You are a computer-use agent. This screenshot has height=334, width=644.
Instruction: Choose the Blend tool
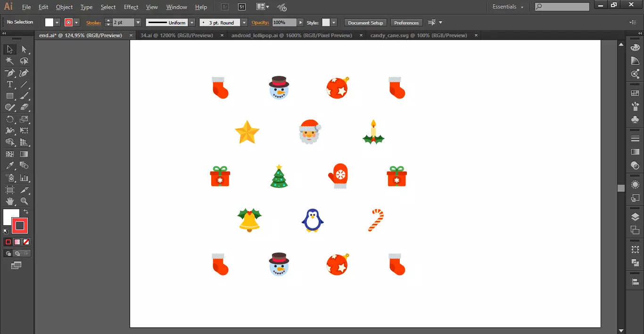(25, 166)
